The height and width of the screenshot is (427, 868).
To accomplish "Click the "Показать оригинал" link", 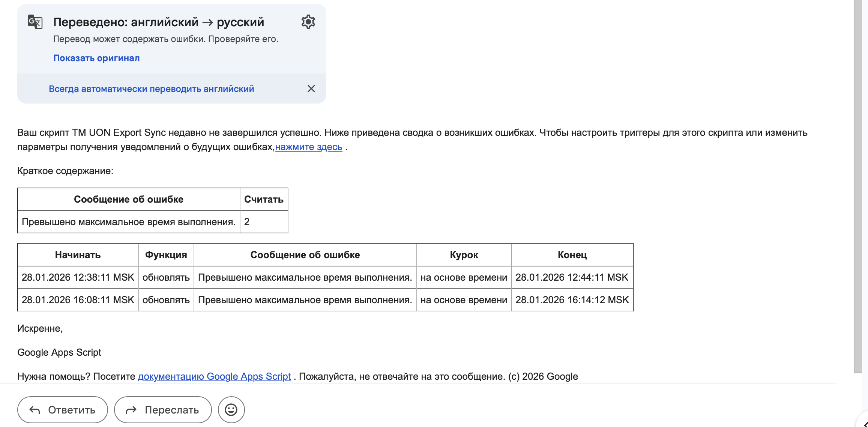I will click(96, 58).
